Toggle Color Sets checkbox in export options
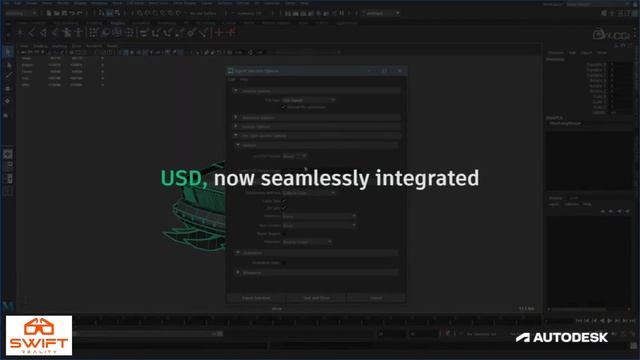640x360 pixels. [x=284, y=201]
